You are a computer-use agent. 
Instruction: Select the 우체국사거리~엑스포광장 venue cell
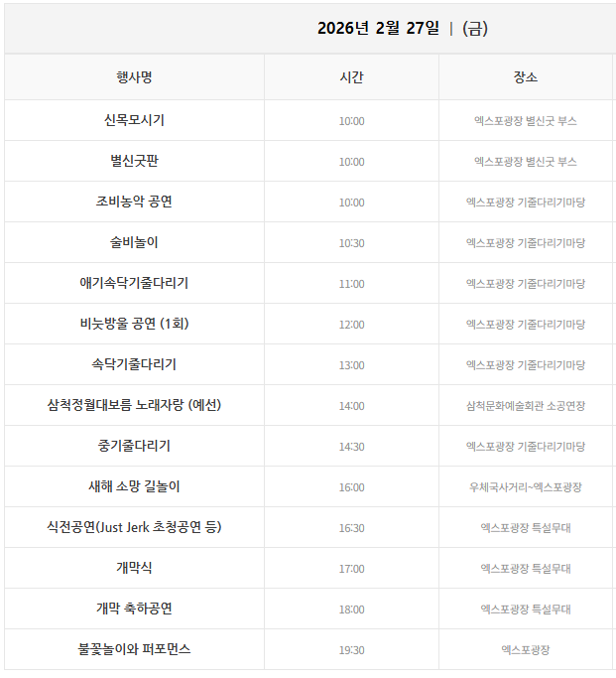526,487
